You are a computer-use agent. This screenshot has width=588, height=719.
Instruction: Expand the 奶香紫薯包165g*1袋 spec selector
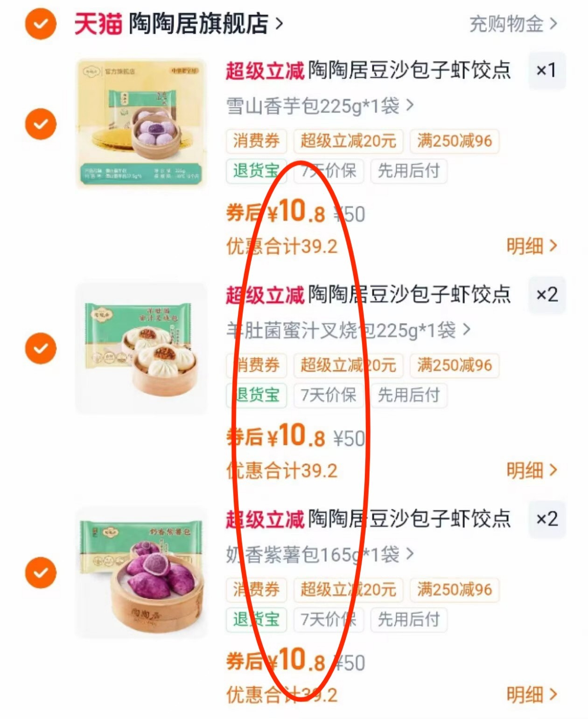coord(320,554)
